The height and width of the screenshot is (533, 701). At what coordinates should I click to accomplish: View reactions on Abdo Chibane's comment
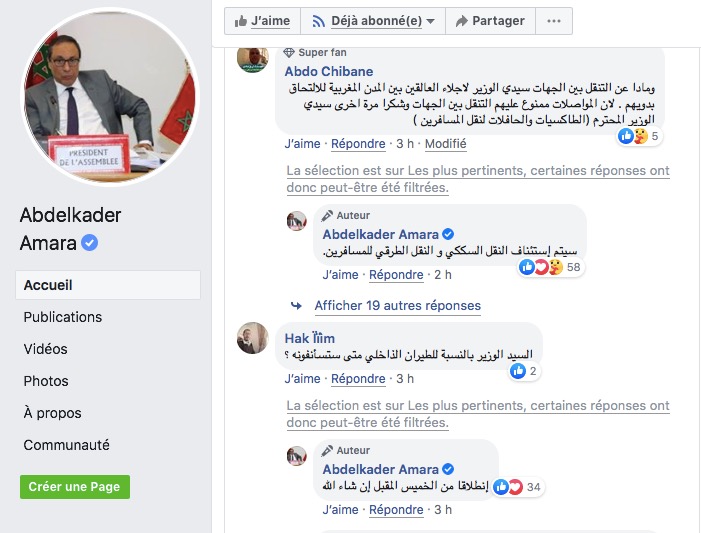click(640, 136)
